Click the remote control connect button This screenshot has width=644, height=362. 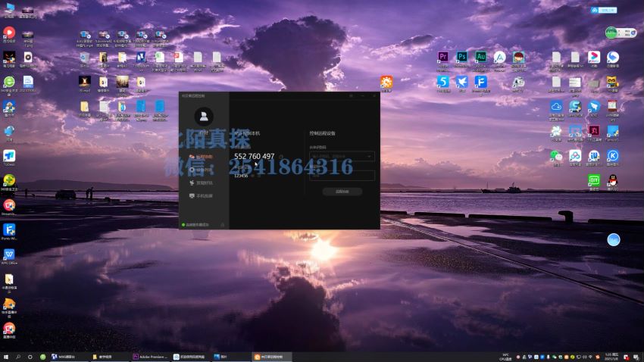click(342, 192)
